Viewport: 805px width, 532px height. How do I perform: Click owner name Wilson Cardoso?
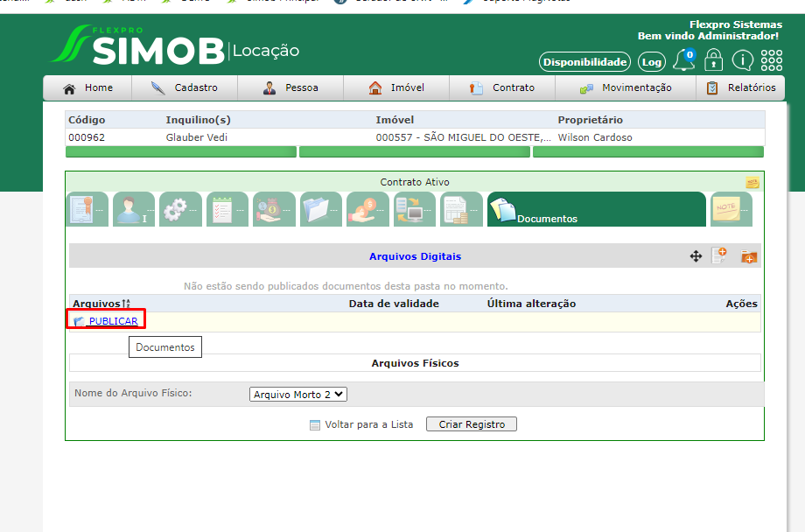click(595, 137)
